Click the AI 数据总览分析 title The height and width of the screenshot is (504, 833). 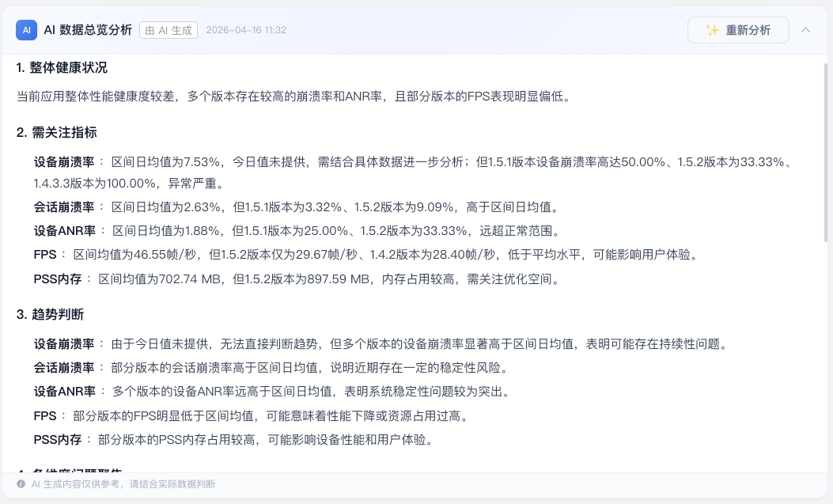(x=88, y=30)
